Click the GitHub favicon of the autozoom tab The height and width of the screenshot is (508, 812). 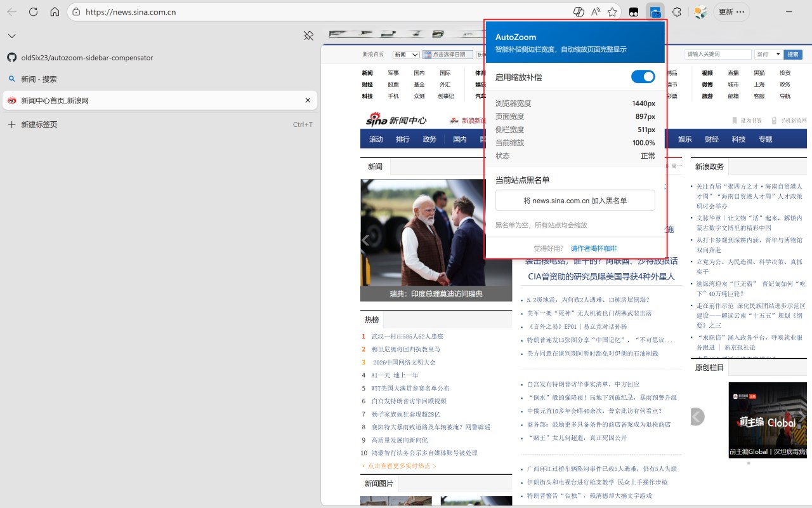point(11,57)
